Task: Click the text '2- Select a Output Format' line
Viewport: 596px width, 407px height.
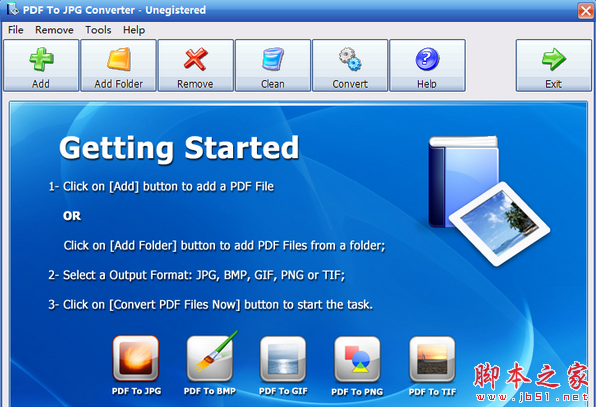Action: 197,275
